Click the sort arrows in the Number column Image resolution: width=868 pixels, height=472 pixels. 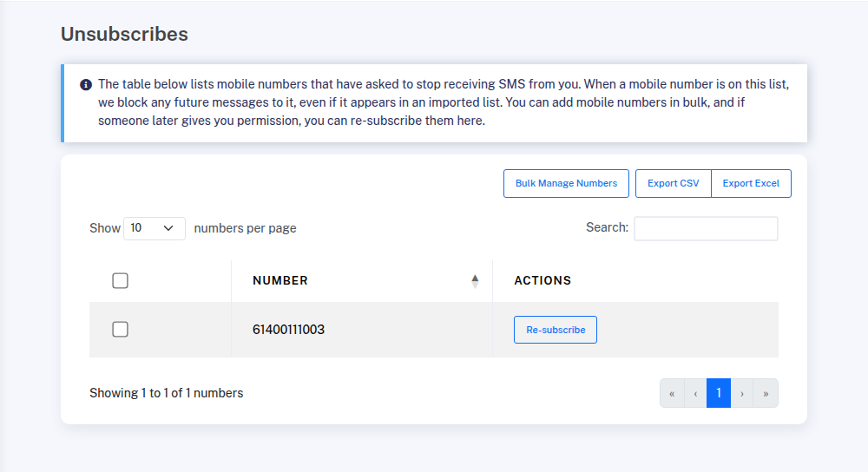click(475, 280)
